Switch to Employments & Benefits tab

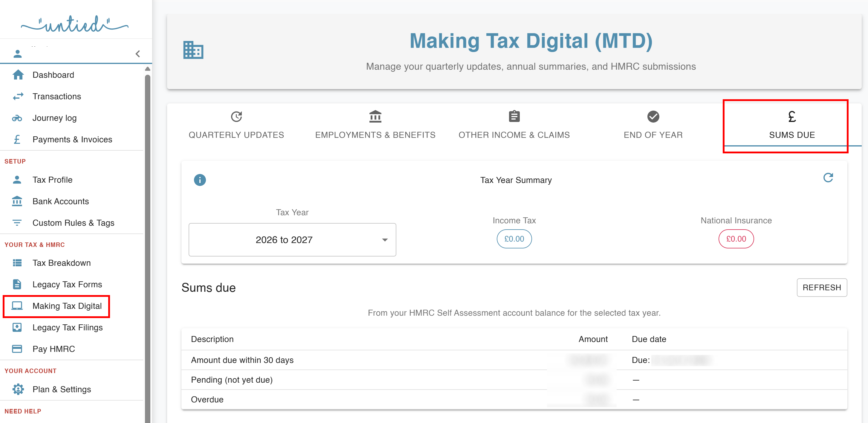pos(375,125)
